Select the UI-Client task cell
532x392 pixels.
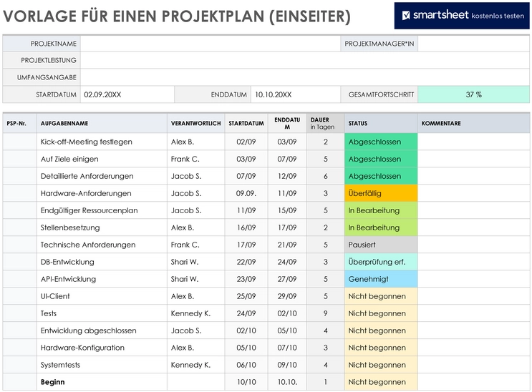point(102,296)
